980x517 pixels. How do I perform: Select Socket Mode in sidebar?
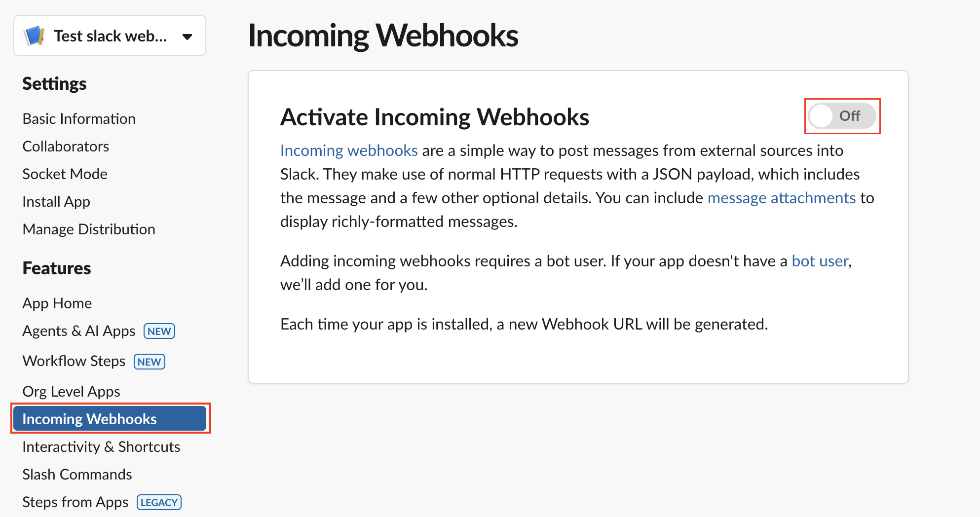(x=65, y=174)
